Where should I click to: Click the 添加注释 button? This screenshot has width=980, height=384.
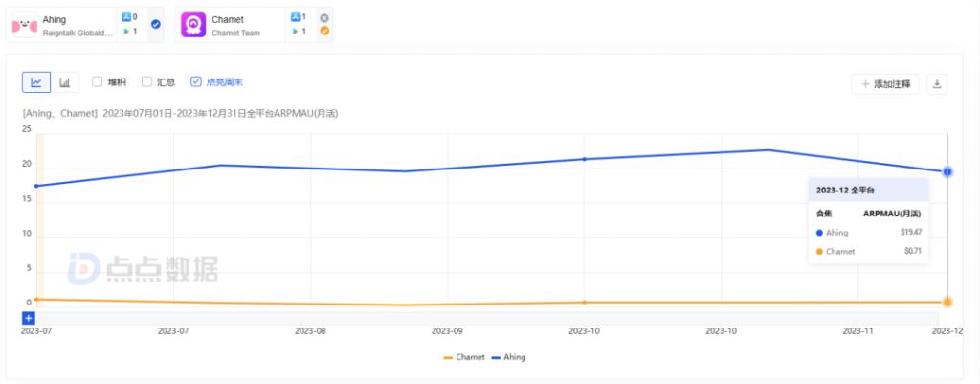click(x=885, y=84)
